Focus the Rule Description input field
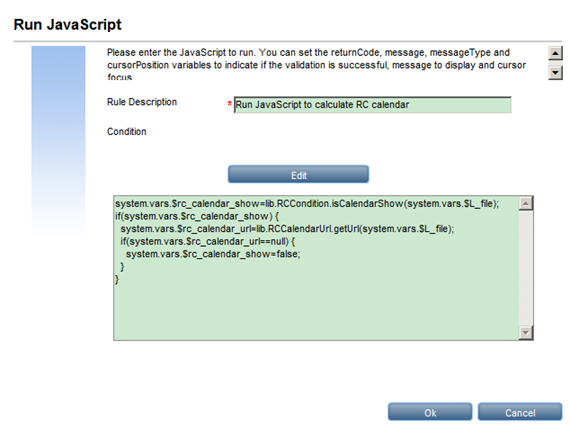 pos(373,105)
